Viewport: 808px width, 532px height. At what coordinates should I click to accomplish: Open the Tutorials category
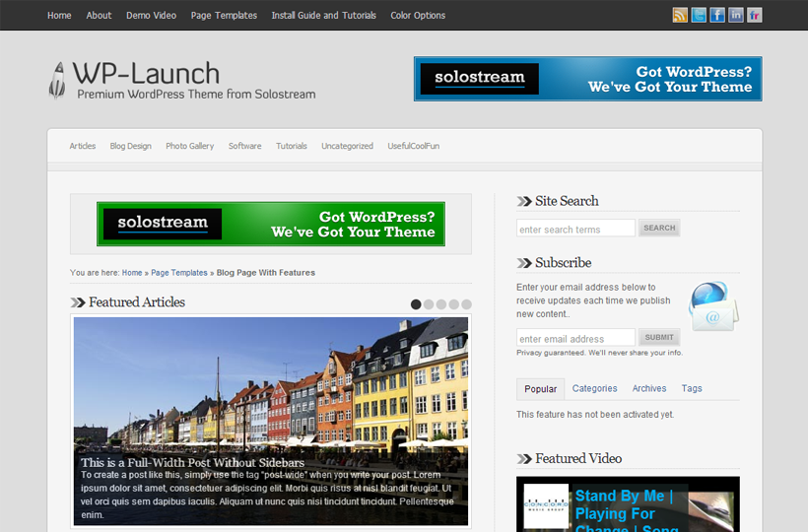click(x=291, y=146)
